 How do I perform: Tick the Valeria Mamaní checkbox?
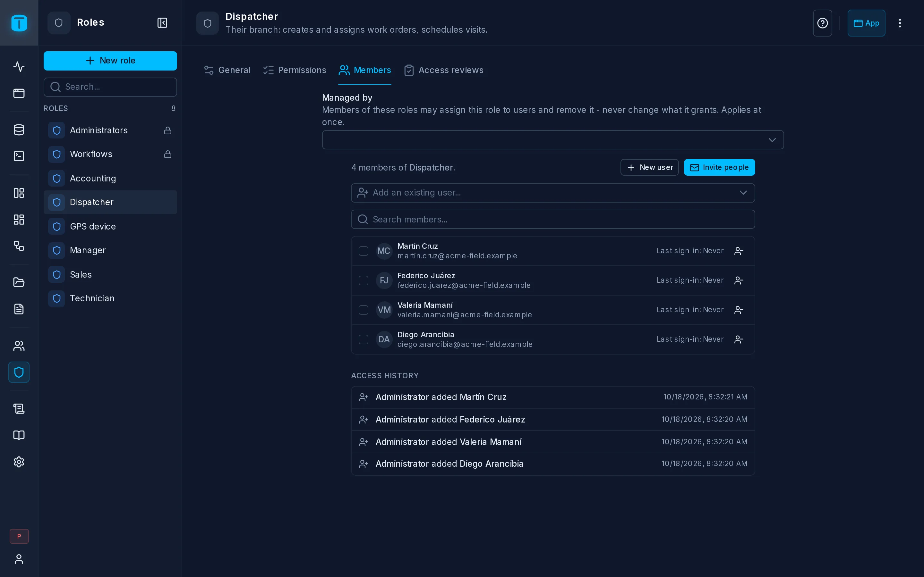[x=364, y=310]
